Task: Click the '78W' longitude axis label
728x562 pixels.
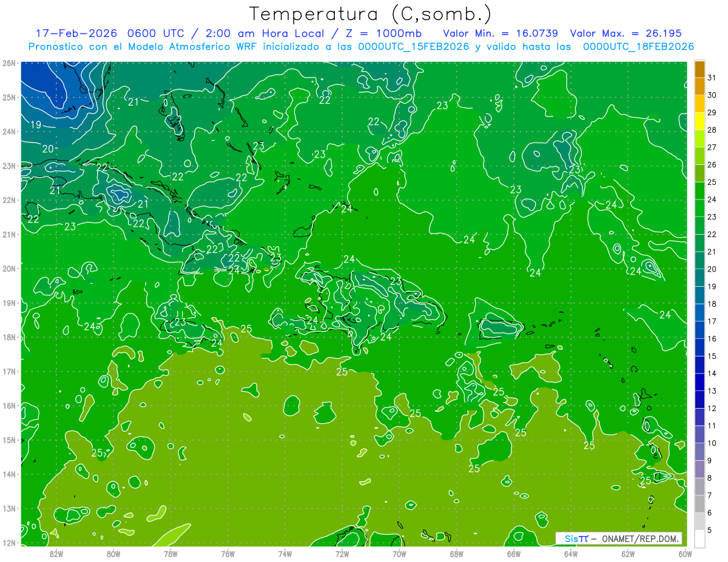Action: tap(170, 554)
